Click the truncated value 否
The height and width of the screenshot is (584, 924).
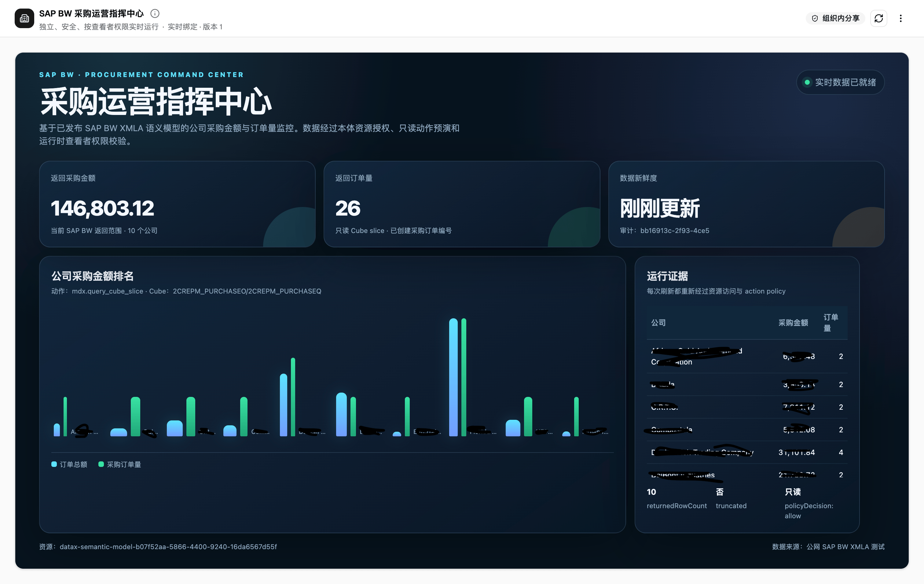point(720,491)
